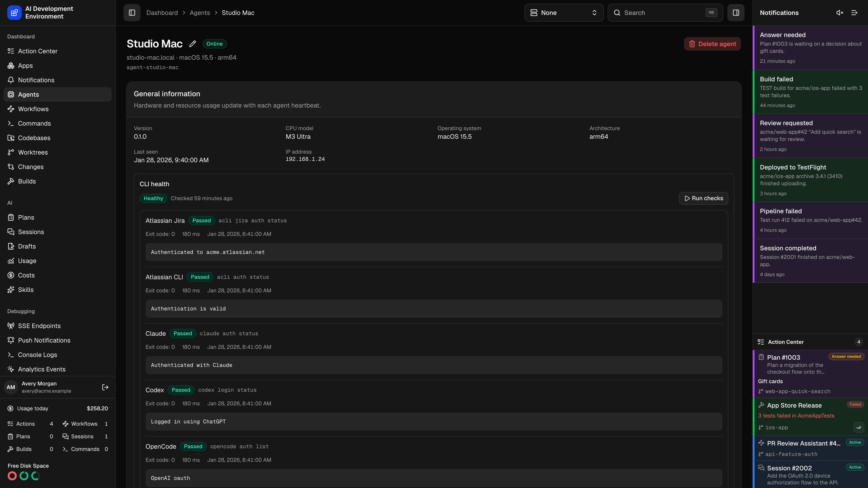Open Costs sidebar item
This screenshot has width=868, height=488.
point(58,275)
